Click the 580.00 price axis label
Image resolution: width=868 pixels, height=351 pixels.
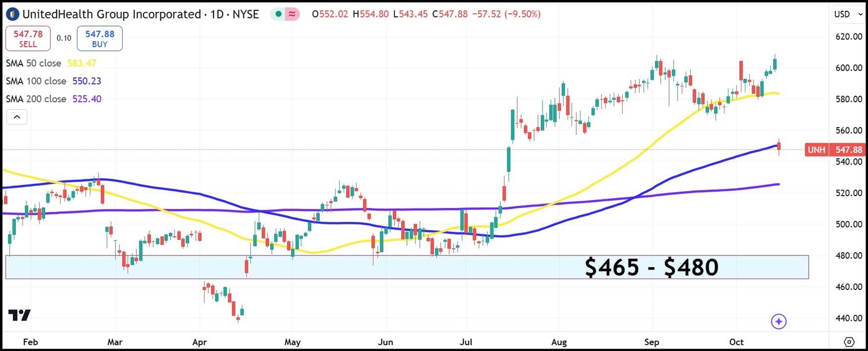(848, 99)
